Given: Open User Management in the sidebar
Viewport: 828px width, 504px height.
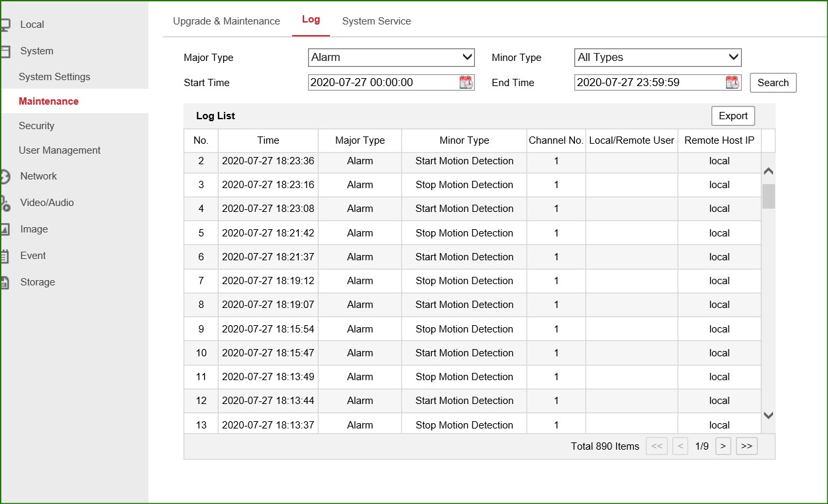Looking at the screenshot, I should pyautogui.click(x=60, y=150).
